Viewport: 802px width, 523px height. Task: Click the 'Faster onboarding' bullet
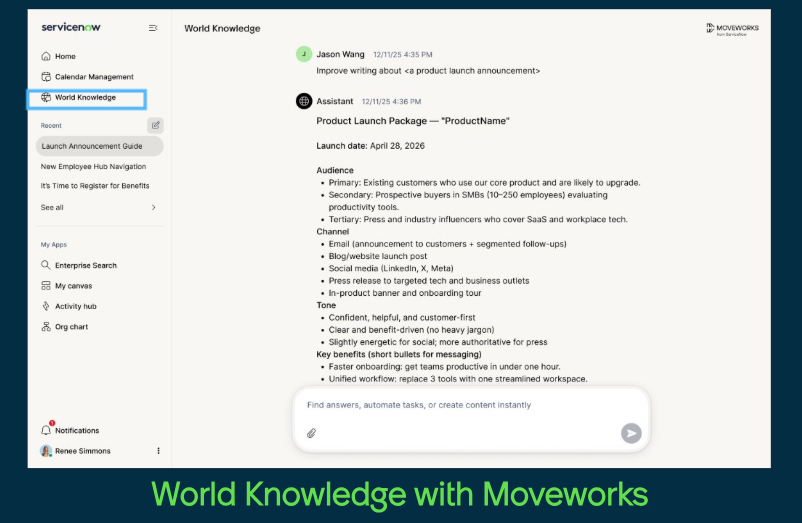444,367
